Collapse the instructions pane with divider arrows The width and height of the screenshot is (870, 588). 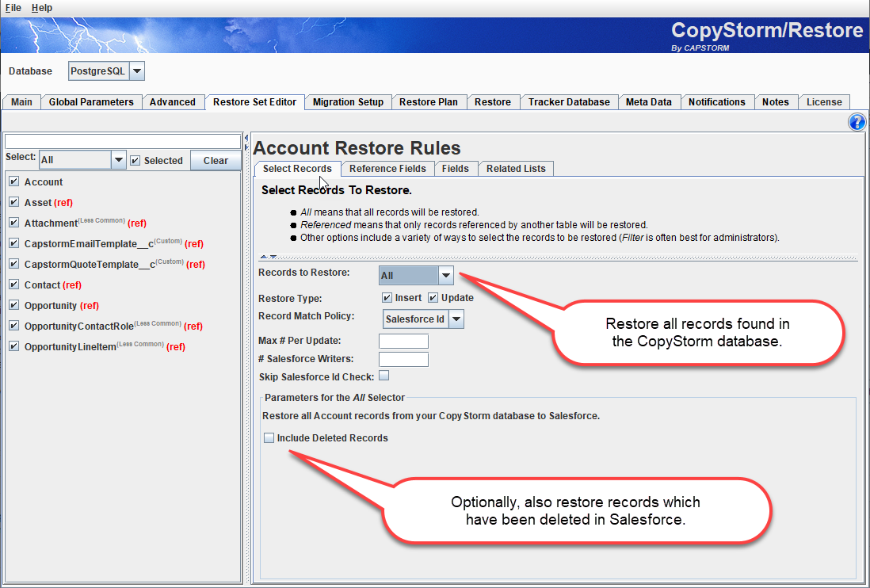click(x=265, y=257)
